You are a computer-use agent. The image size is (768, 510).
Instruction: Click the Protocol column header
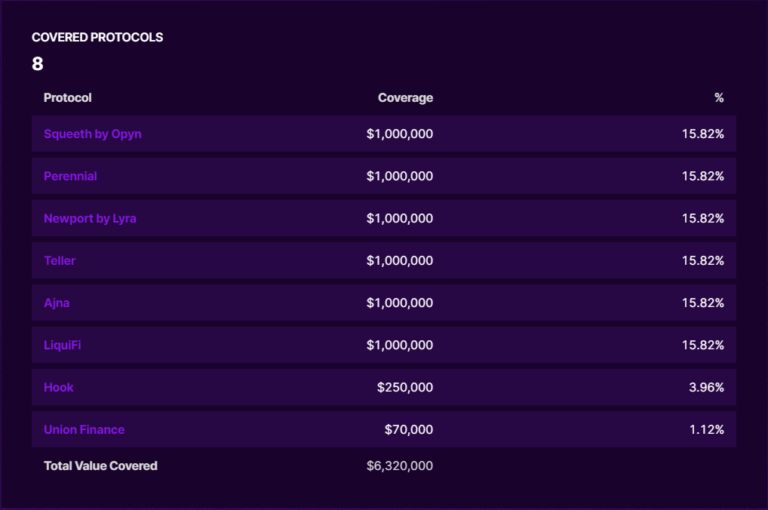[x=67, y=98]
